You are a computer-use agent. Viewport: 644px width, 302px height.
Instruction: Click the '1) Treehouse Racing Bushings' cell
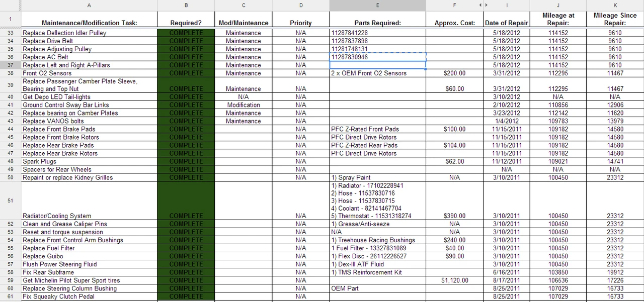click(378, 240)
